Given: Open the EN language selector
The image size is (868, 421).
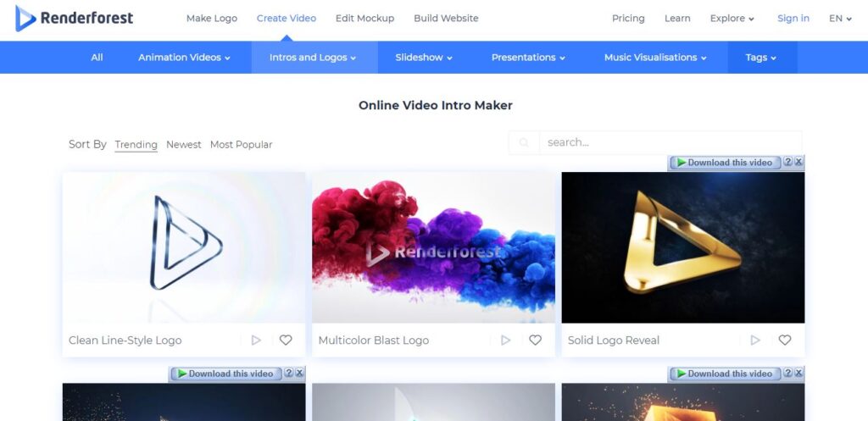Looking at the screenshot, I should point(840,19).
